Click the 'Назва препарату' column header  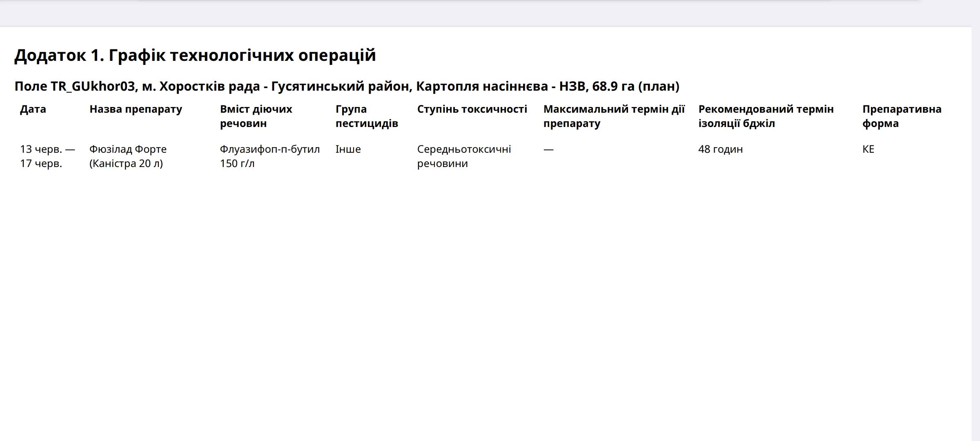coord(136,109)
